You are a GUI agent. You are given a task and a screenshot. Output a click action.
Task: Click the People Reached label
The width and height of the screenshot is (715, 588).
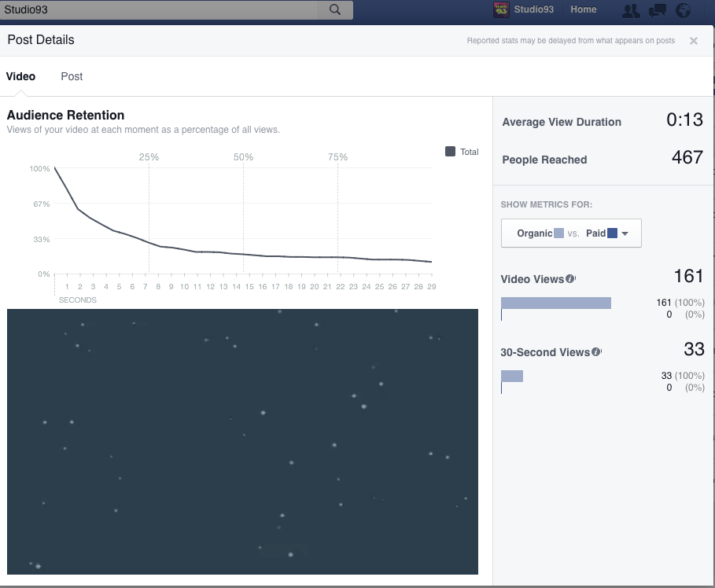pos(544,160)
